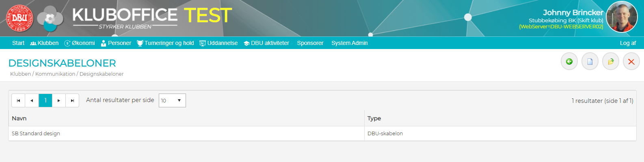This screenshot has height=162, width=644.
Task: Advance to the next results page
Action: click(x=59, y=100)
